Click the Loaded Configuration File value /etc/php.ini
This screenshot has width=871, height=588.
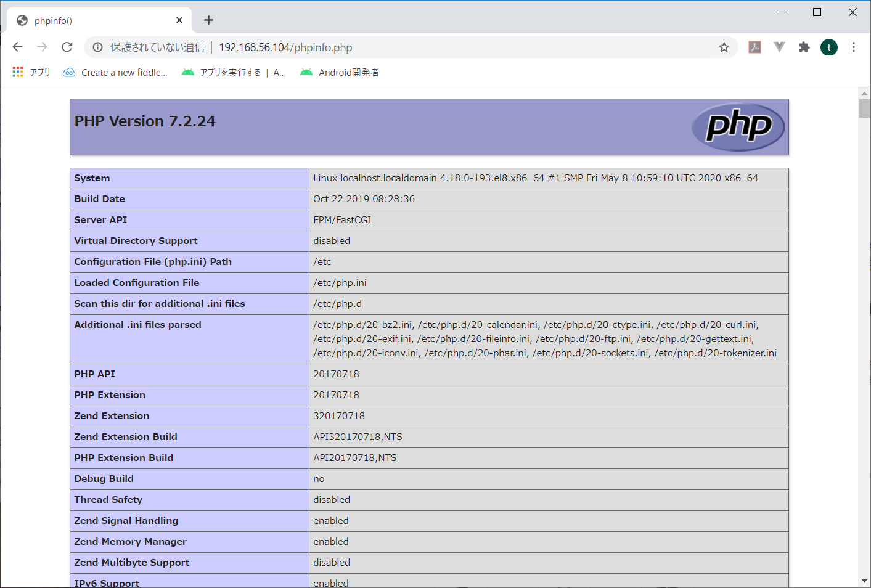340,283
